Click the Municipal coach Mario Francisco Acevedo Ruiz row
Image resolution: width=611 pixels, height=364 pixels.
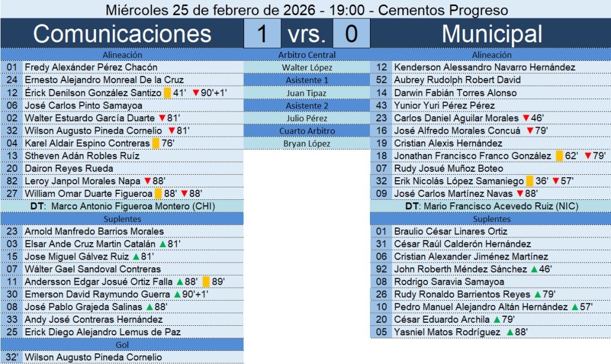click(490, 206)
